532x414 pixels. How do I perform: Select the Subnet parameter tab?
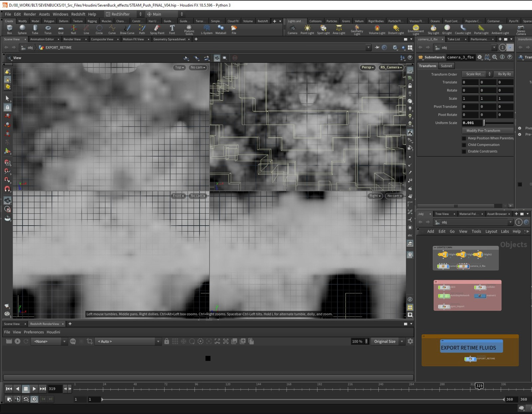pos(446,66)
